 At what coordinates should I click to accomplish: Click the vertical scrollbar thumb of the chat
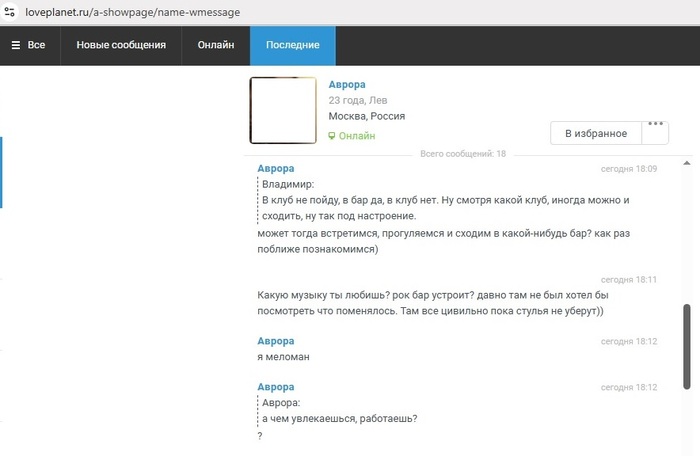pyautogui.click(x=686, y=346)
